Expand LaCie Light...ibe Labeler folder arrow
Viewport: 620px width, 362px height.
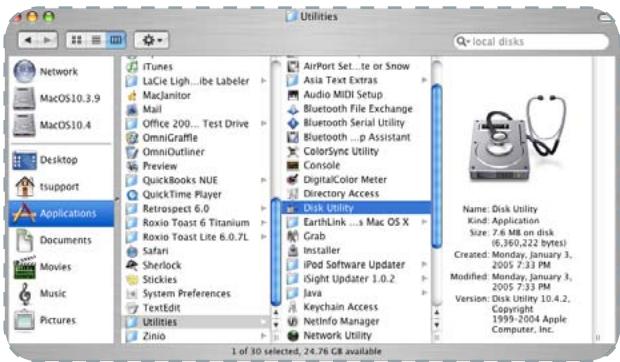pos(263,81)
